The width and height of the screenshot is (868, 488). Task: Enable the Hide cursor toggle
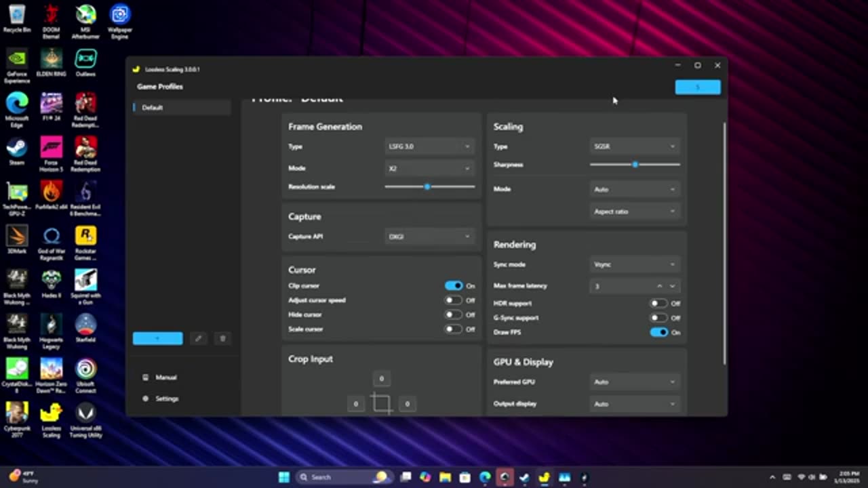(x=454, y=314)
